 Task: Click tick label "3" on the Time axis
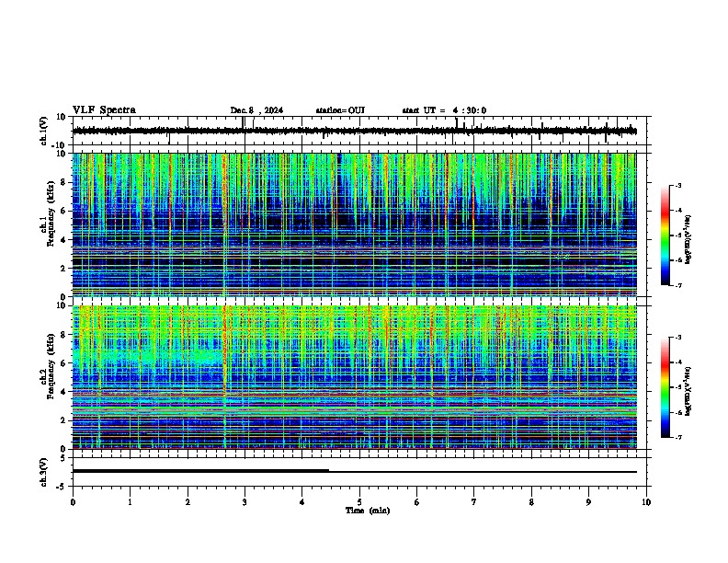(245, 502)
